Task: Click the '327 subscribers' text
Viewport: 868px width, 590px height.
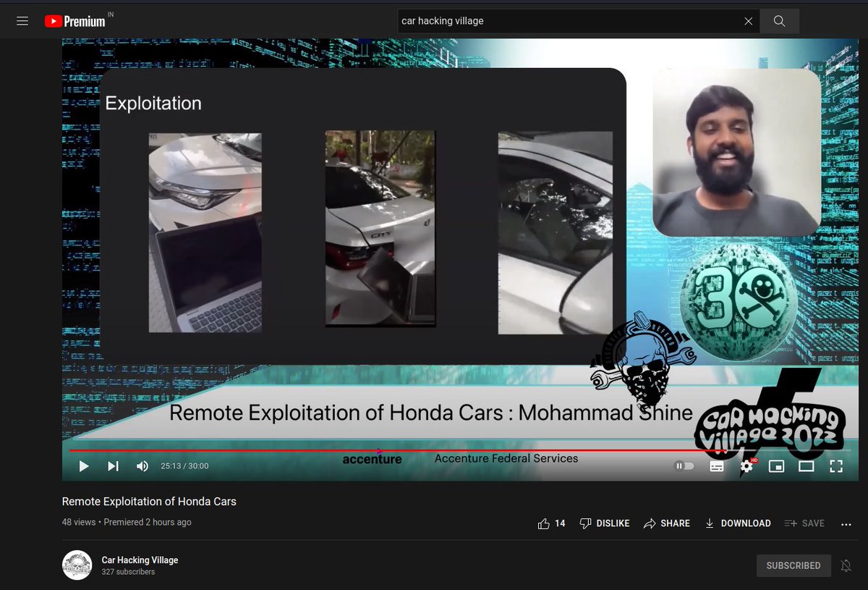Action: click(128, 572)
